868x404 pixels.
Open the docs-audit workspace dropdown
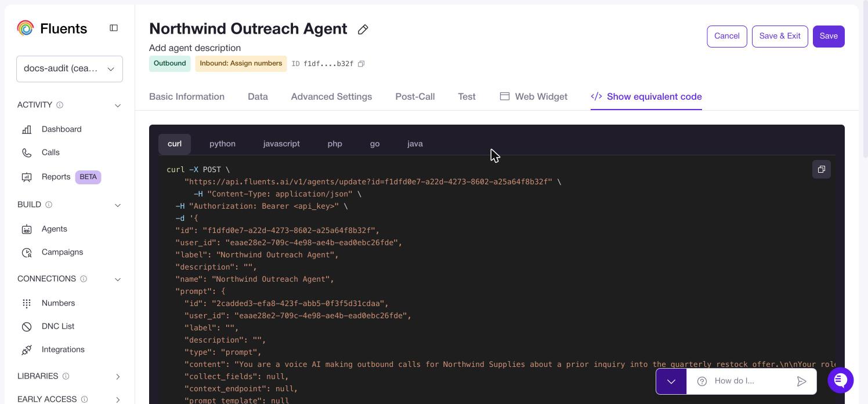pyautogui.click(x=70, y=69)
